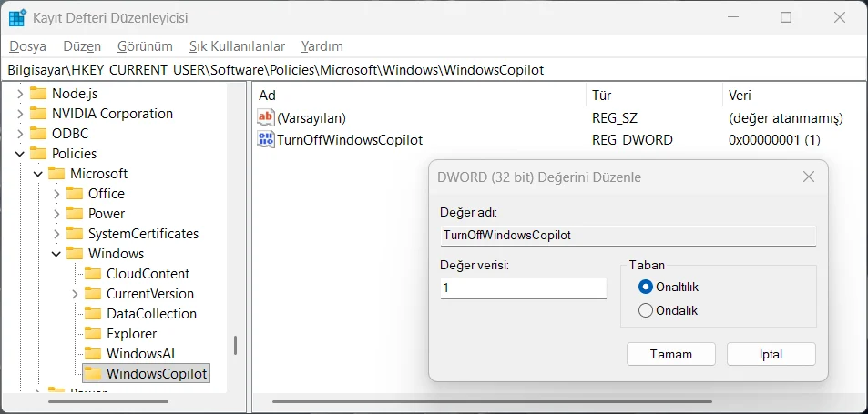This screenshot has height=414, width=868.
Task: Click the REG_DWORD type cell
Action: coord(632,140)
